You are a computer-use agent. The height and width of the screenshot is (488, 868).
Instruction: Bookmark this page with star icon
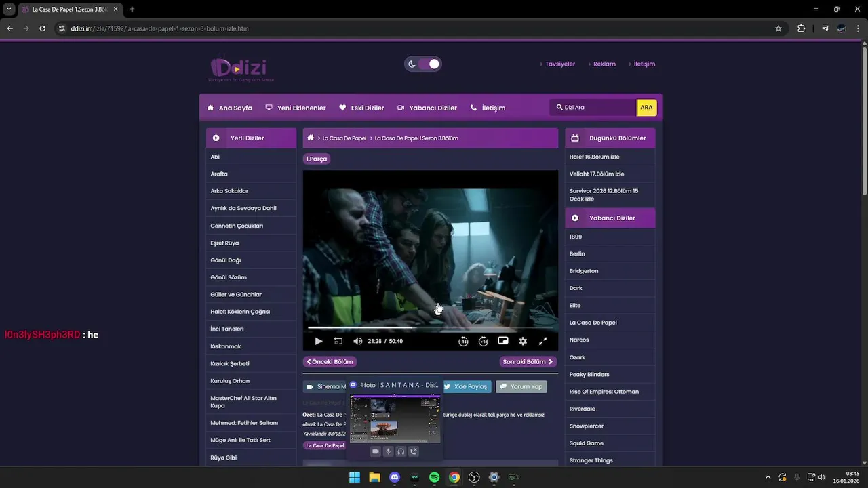pyautogui.click(x=778, y=28)
